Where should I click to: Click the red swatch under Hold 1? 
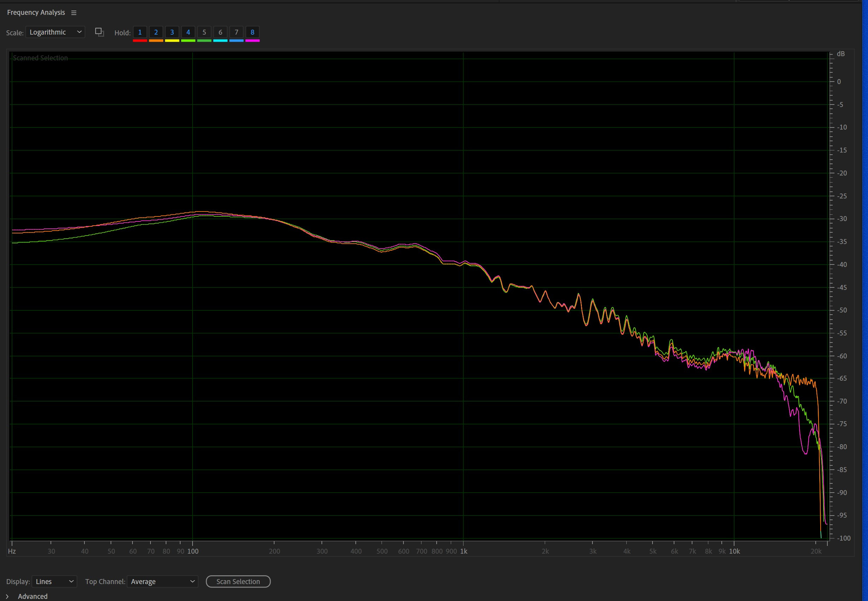(140, 40)
